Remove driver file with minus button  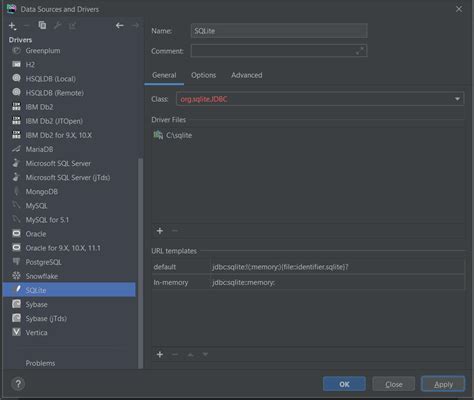pyautogui.click(x=175, y=231)
